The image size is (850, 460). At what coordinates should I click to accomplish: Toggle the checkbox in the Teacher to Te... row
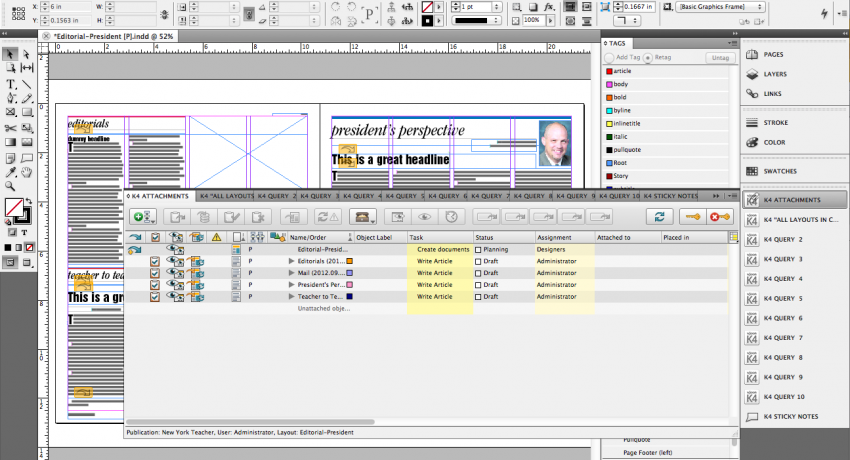pyautogui.click(x=155, y=297)
